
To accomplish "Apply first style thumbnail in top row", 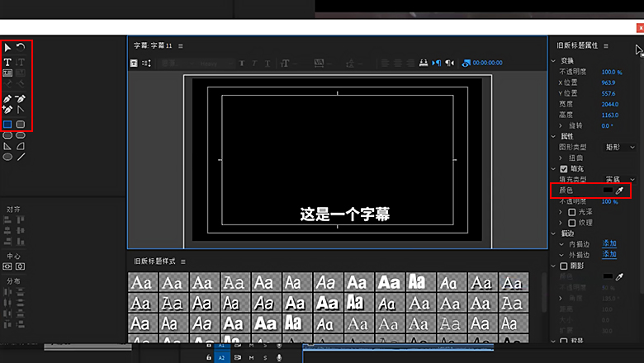I will tap(143, 282).
